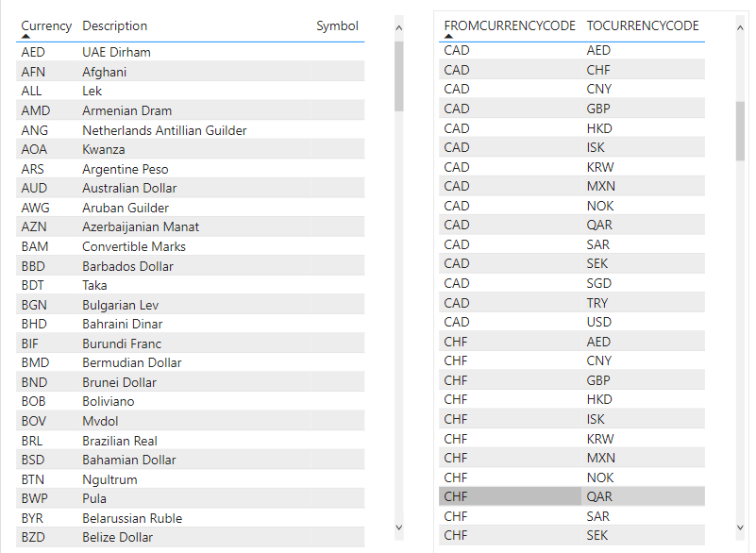Sort rows by the Description column
The width and height of the screenshot is (756, 553).
coord(113,25)
